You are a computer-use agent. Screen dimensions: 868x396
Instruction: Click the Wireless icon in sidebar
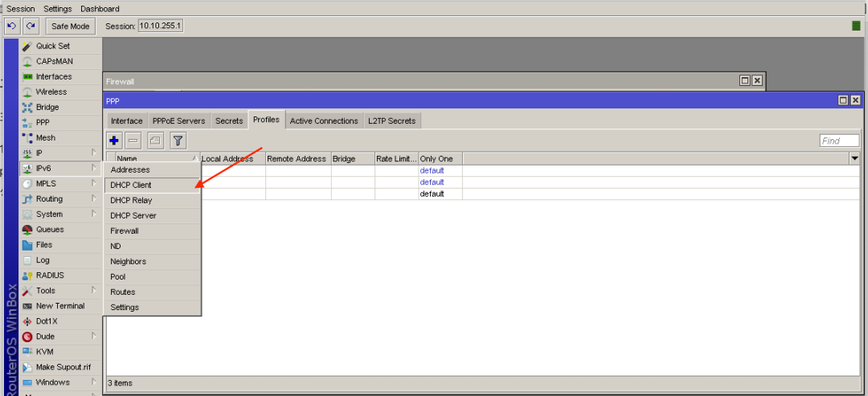tap(27, 92)
